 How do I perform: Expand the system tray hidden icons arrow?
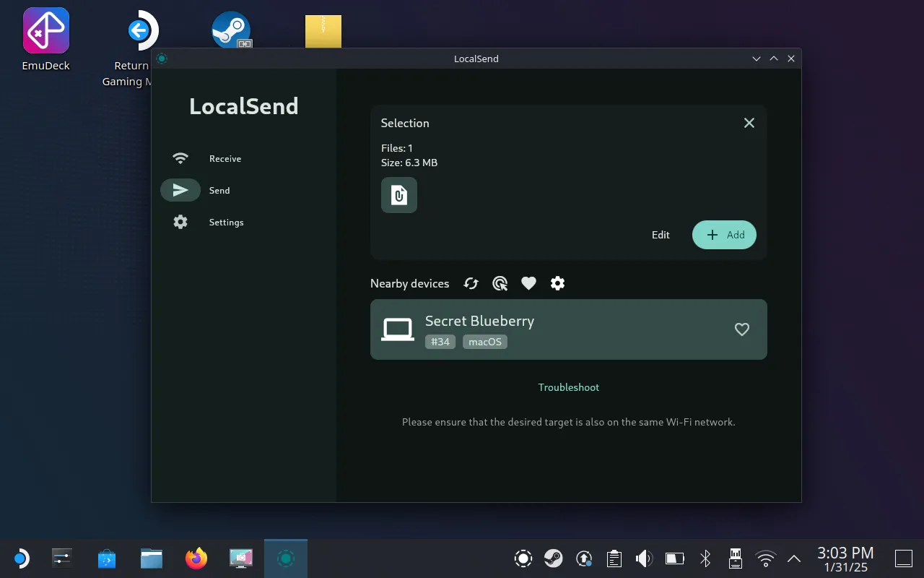[x=793, y=558]
